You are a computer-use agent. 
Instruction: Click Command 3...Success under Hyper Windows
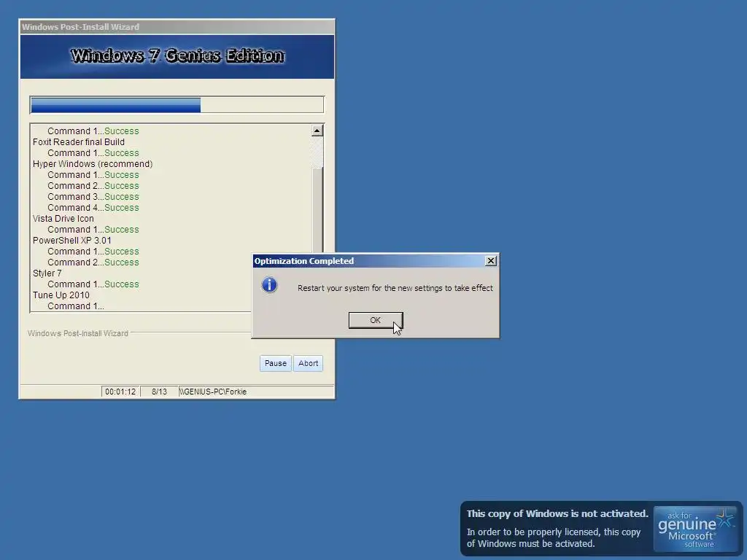click(x=93, y=197)
